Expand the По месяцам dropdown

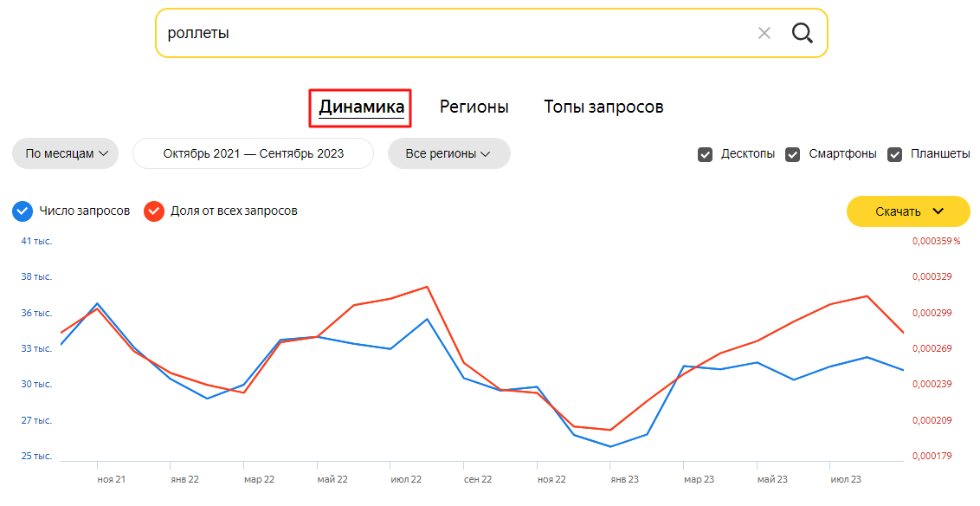66,154
